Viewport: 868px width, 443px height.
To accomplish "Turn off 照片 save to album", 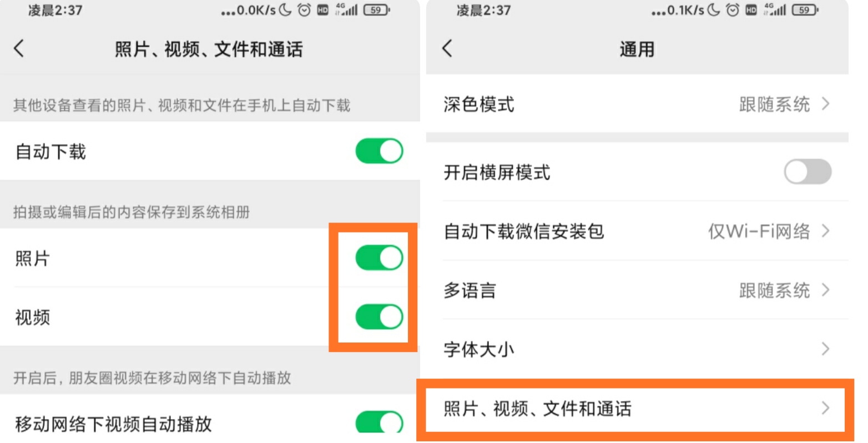I will 380,258.
